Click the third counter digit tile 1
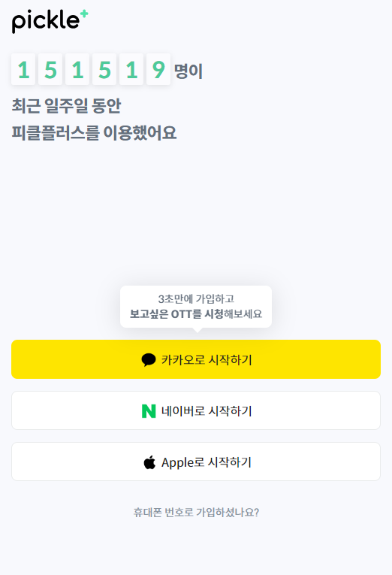This screenshot has height=575, width=392. [77, 69]
